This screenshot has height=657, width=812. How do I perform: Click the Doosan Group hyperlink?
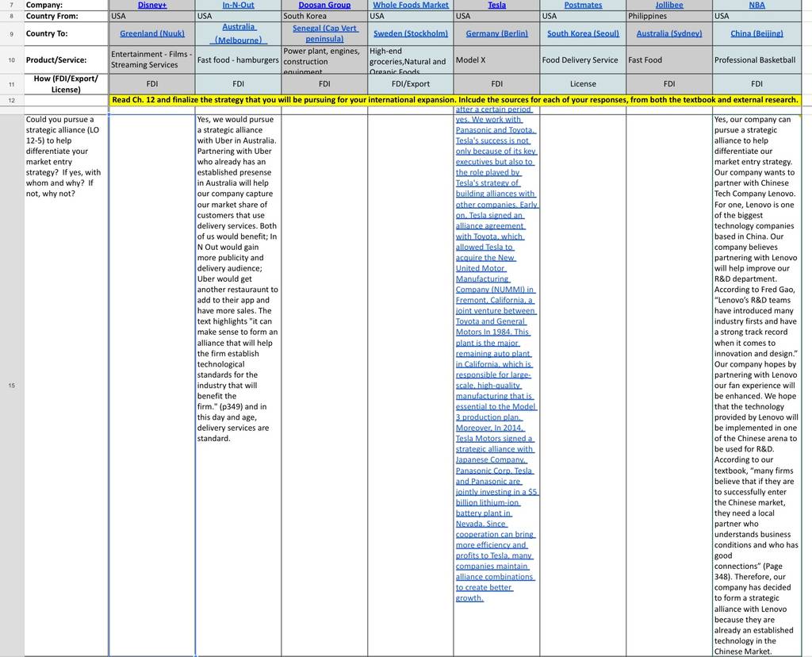pos(324,5)
